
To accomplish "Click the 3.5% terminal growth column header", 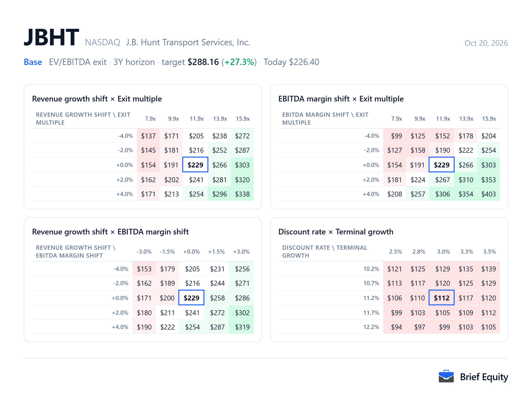I will 489,252.
